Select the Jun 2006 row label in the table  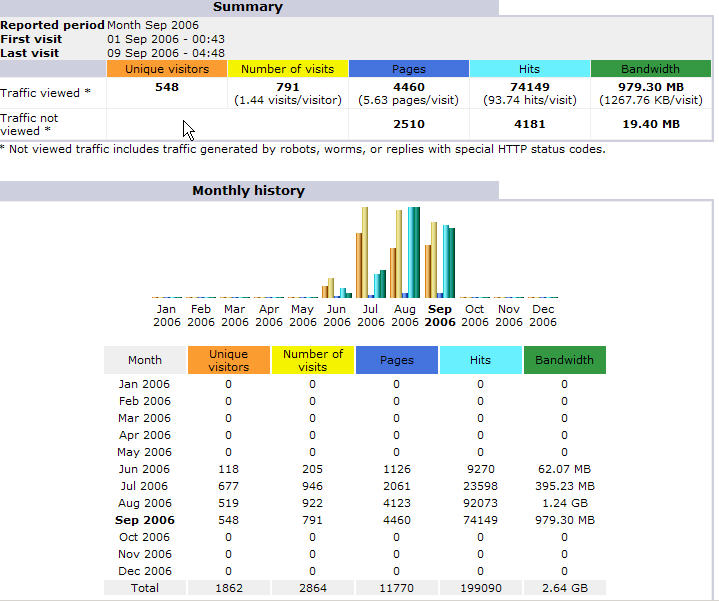145,469
